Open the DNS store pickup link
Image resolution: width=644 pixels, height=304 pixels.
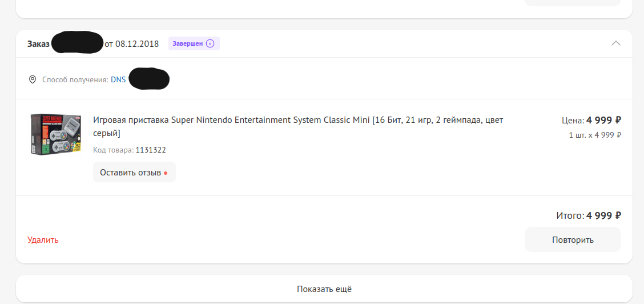pyautogui.click(x=118, y=79)
